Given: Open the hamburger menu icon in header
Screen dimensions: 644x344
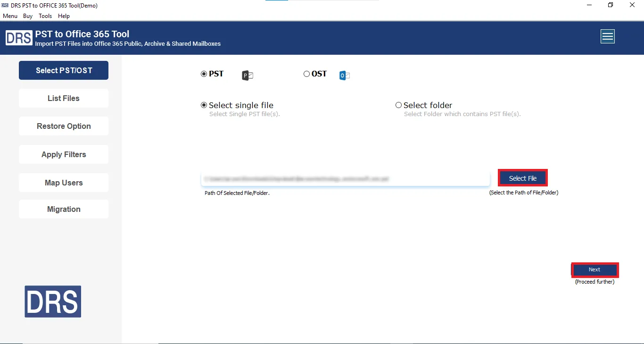Looking at the screenshot, I should point(608,36).
